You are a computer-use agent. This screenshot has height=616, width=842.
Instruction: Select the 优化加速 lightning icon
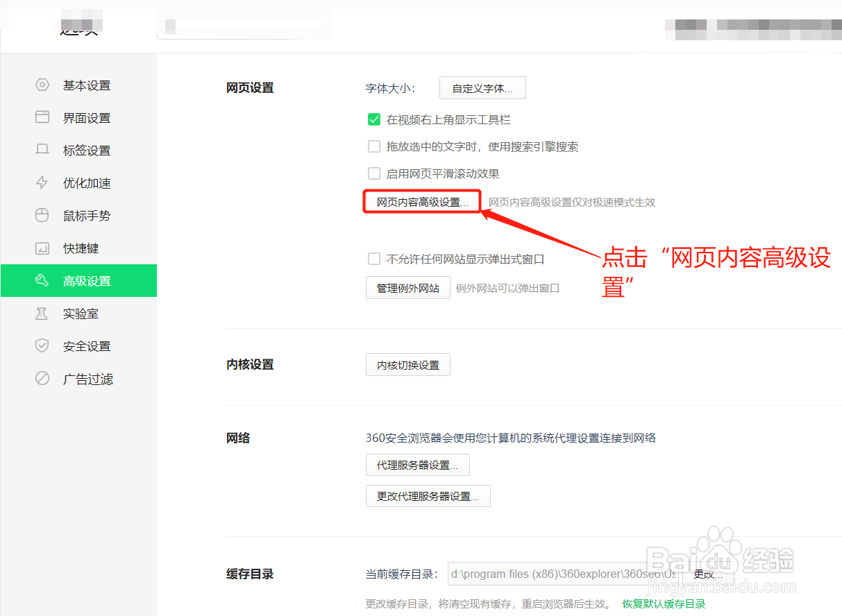coord(42,182)
